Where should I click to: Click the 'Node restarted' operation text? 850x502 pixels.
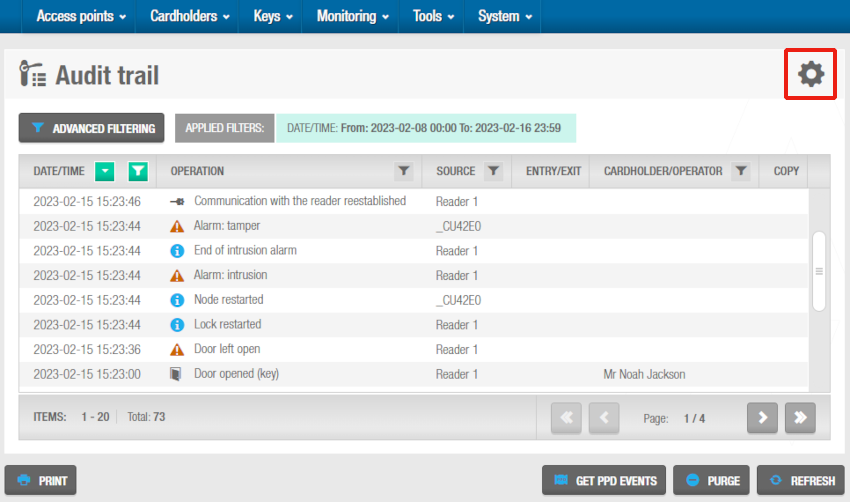tap(228, 300)
